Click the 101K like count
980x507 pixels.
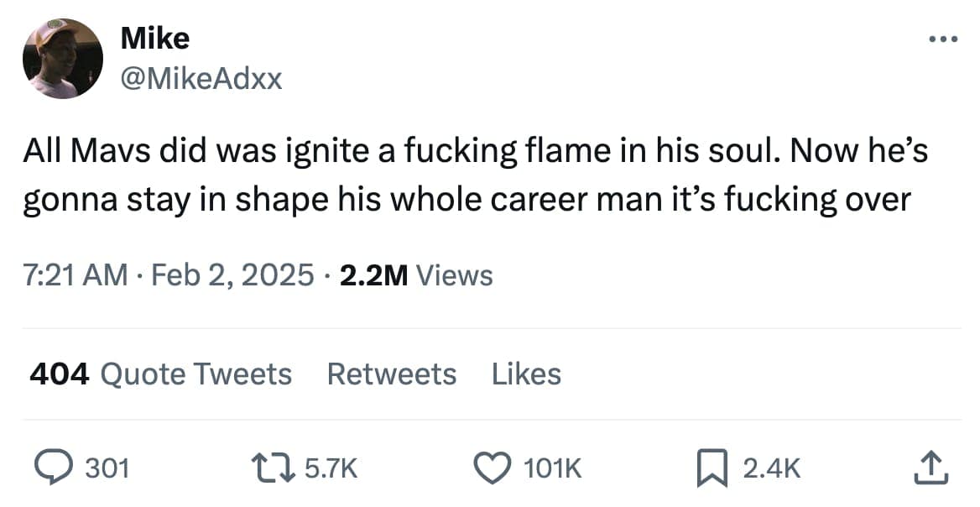pyautogui.click(x=551, y=469)
